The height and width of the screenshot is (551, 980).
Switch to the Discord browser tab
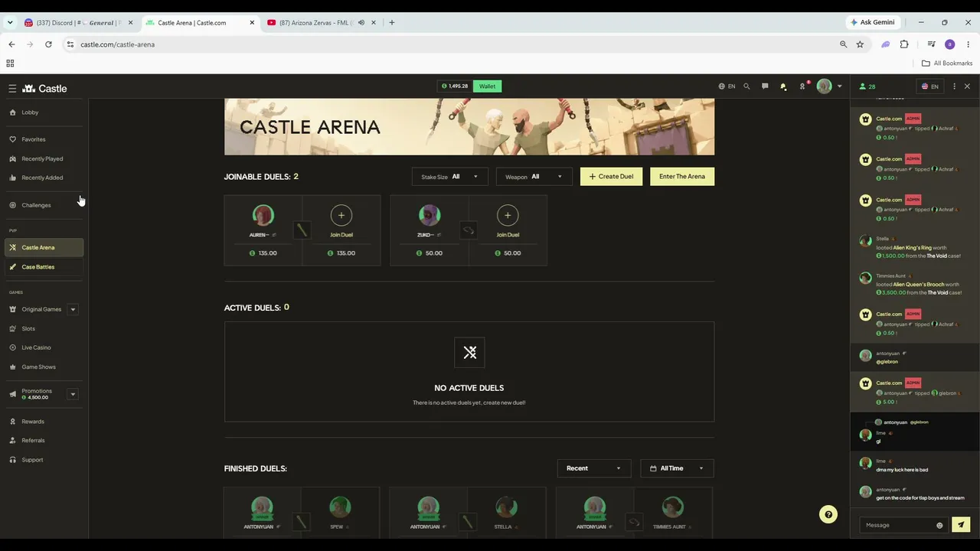pos(78,23)
